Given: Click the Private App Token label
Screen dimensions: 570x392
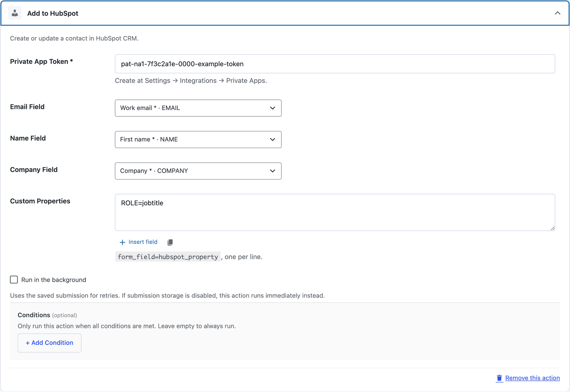Looking at the screenshot, I should click(41, 62).
